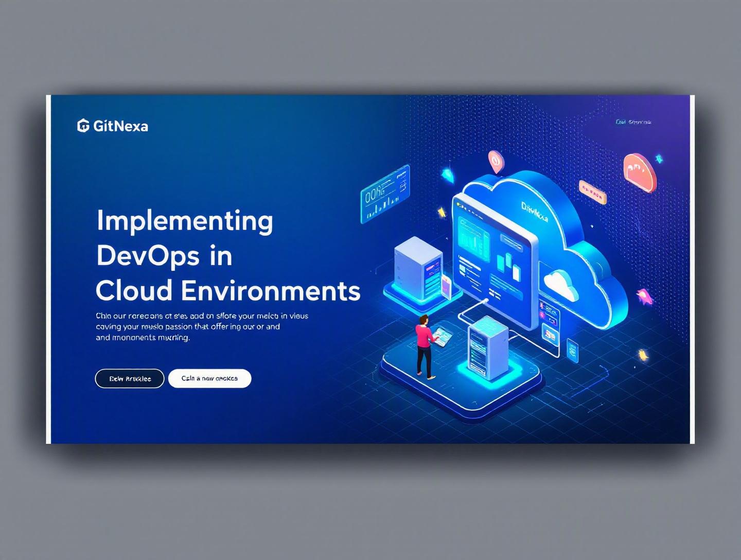Click the server tower left of the dashboard screen
This screenshot has height=560, width=741.
[x=418, y=269]
